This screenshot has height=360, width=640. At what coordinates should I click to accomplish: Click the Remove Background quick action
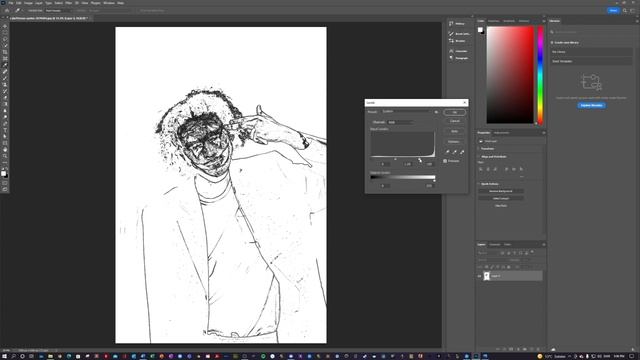coord(501,191)
